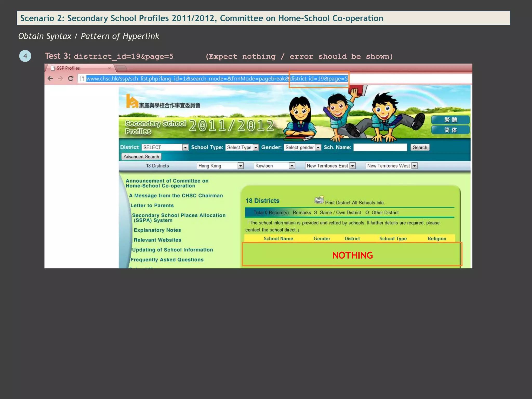Expand the New Territories West dropdown

(x=391, y=166)
